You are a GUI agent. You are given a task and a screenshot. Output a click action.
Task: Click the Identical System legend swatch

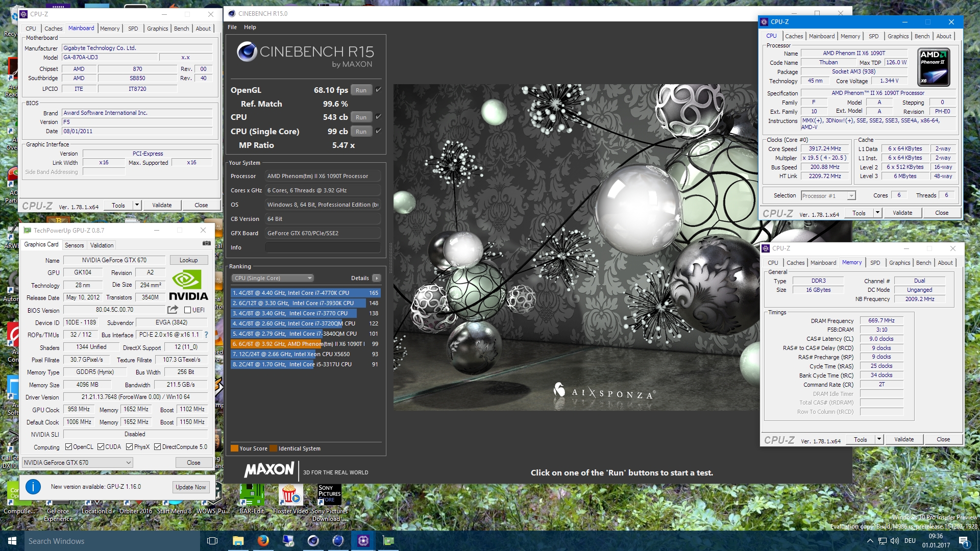[x=274, y=448]
